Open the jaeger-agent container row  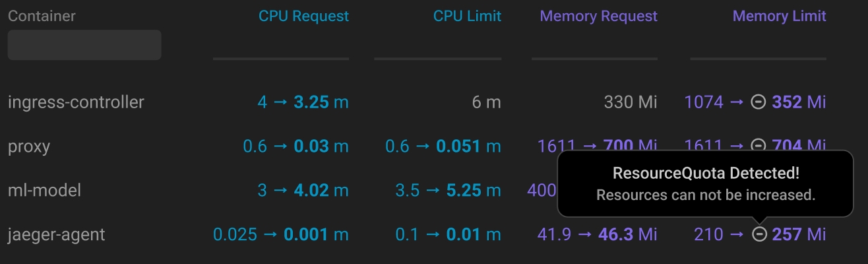[x=57, y=234]
